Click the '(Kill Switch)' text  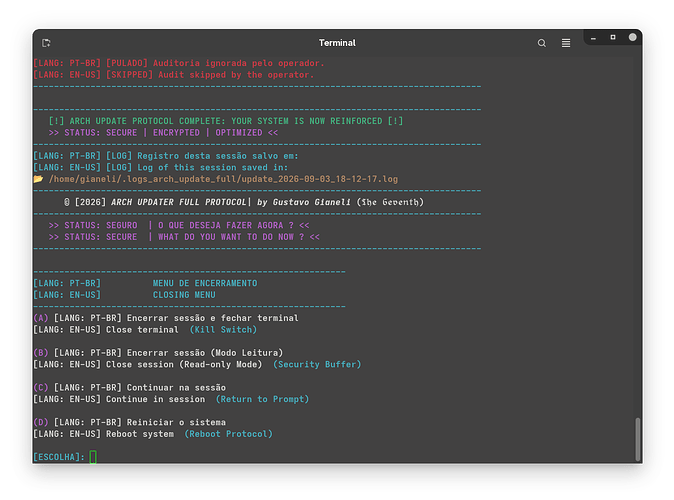tap(223, 330)
